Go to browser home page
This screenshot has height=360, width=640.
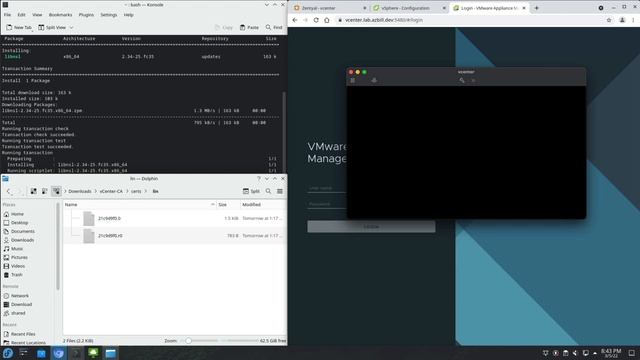[x=327, y=20]
